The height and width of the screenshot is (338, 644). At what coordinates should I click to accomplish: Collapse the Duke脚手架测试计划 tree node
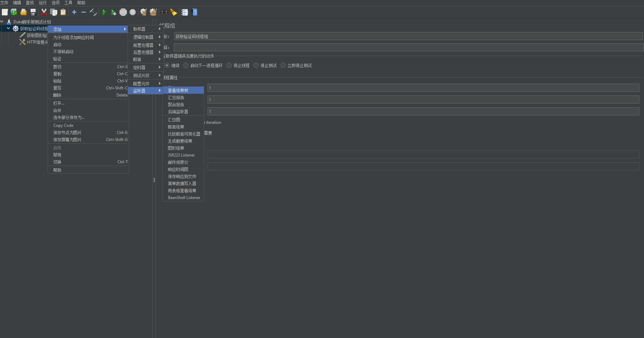pyautogui.click(x=2, y=22)
